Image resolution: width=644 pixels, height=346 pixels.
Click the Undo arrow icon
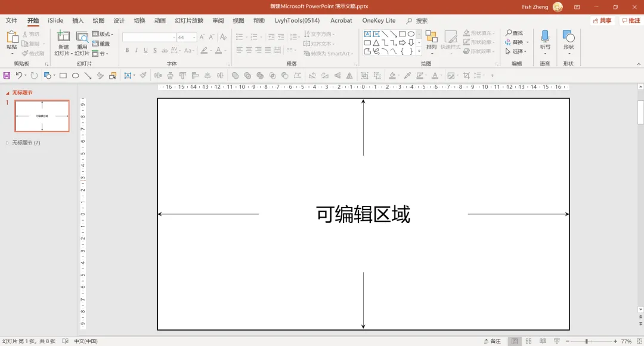click(19, 75)
